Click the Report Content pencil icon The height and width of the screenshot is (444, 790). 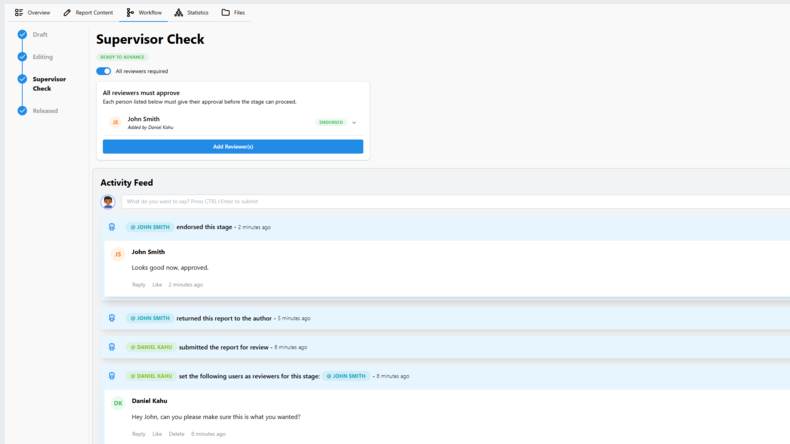(67, 13)
